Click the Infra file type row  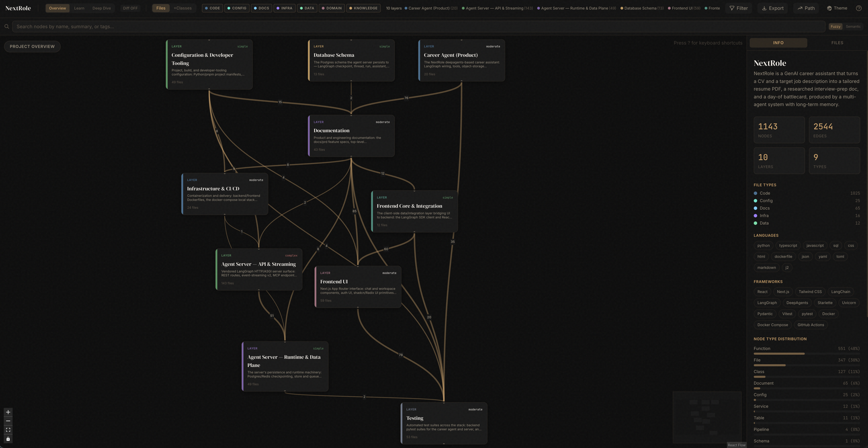(806, 216)
